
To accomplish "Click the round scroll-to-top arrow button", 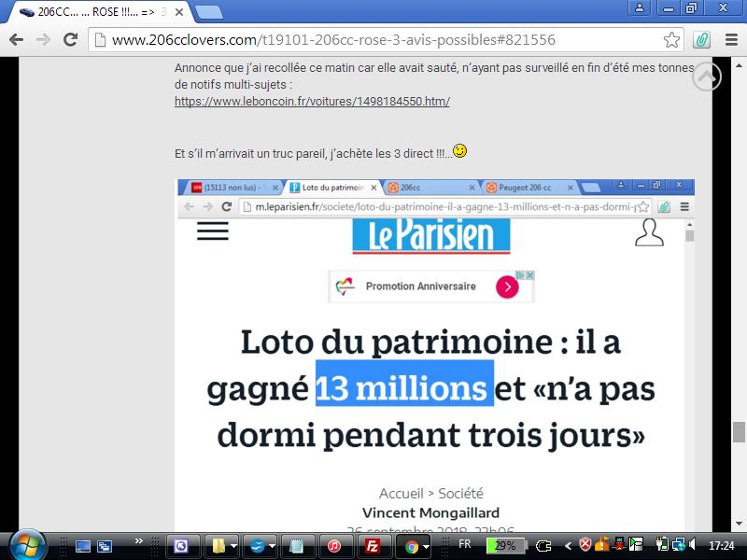I will tap(707, 77).
